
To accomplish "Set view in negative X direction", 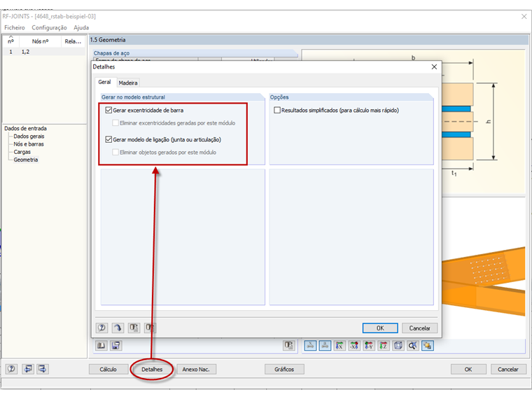I will tap(354, 346).
